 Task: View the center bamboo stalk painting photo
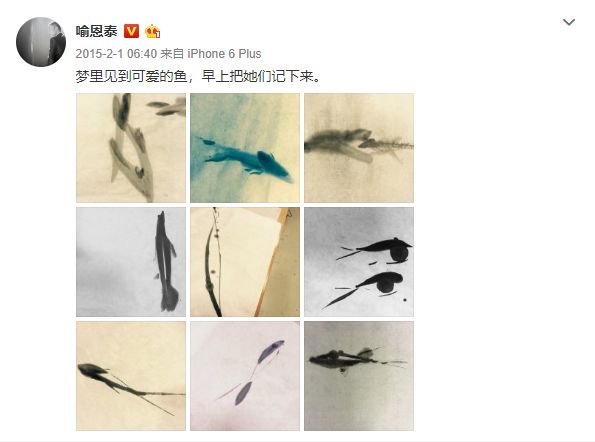(x=245, y=262)
